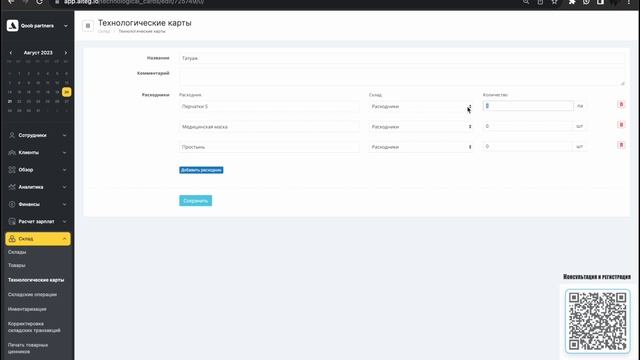640x360 pixels.
Task: Expand the Обзор menu section
Action: tap(64, 170)
